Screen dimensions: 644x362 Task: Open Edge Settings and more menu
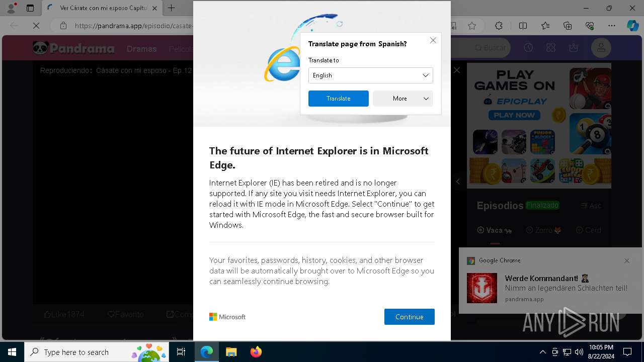[612, 26]
